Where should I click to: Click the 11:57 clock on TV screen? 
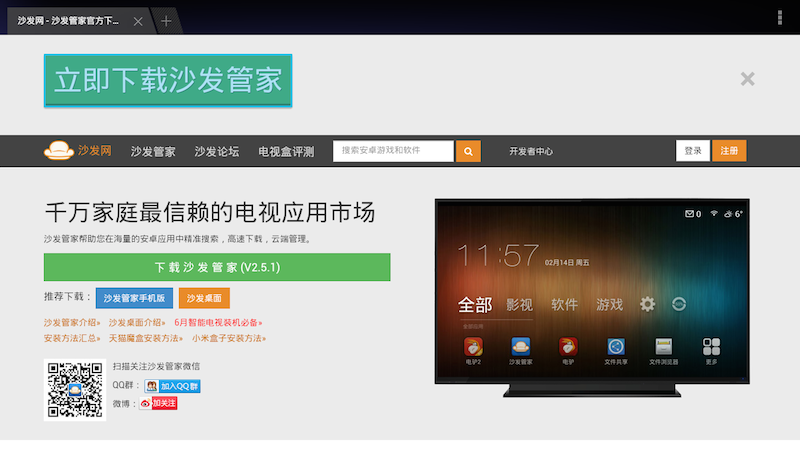498,256
